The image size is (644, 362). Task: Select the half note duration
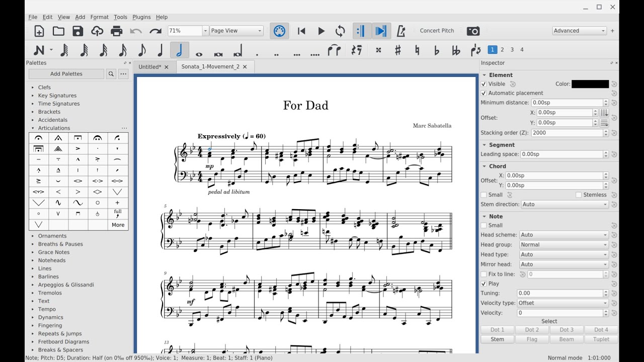180,50
